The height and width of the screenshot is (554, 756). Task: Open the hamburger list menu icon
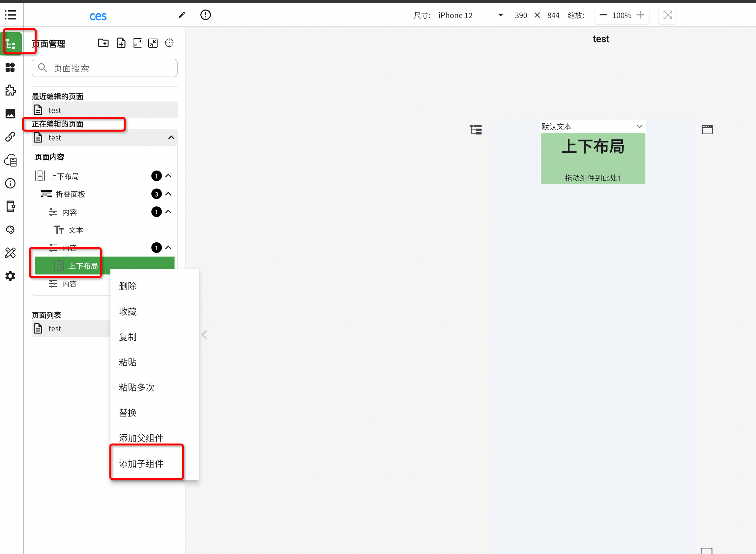pyautogui.click(x=11, y=15)
